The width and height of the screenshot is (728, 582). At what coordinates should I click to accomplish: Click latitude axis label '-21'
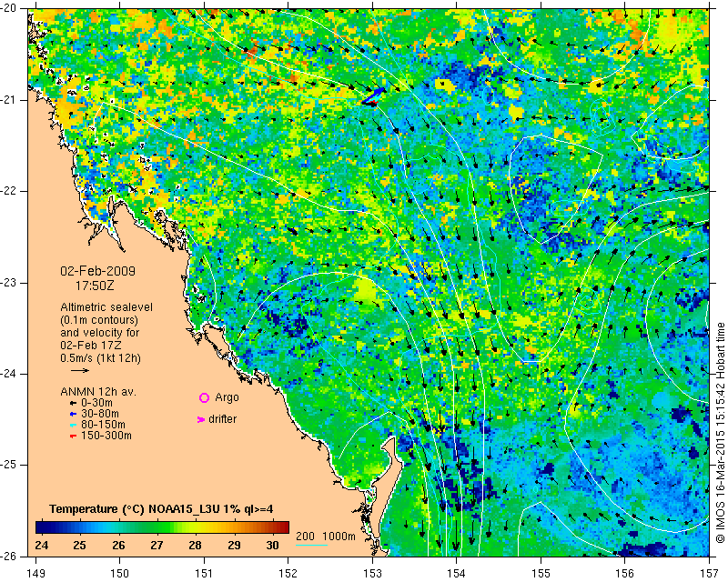8,100
